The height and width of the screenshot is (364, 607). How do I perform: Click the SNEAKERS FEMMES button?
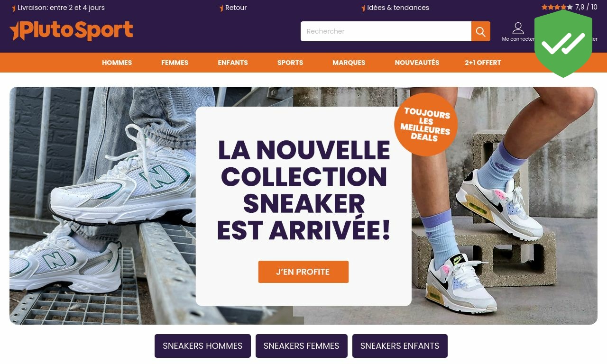coord(302,346)
